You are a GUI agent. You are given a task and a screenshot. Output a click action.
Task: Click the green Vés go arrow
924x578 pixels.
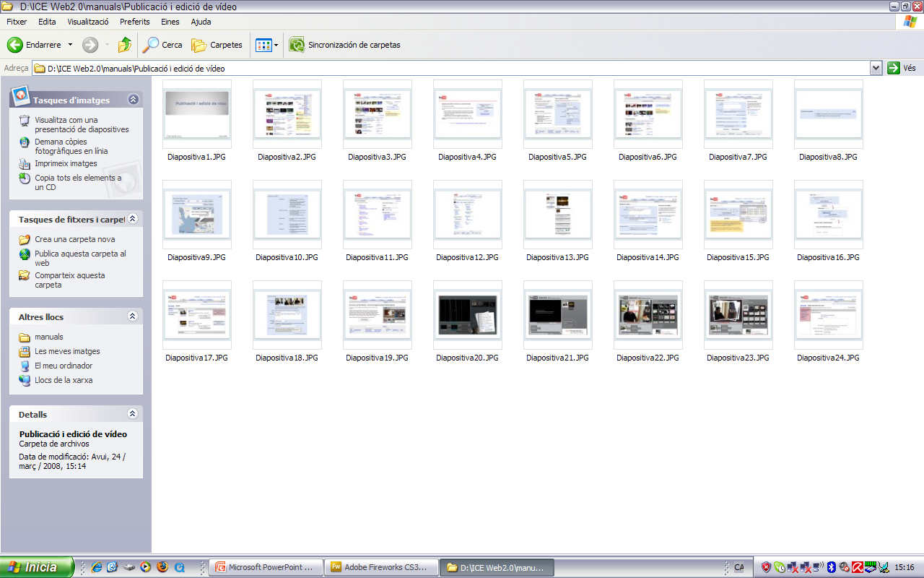(x=894, y=68)
